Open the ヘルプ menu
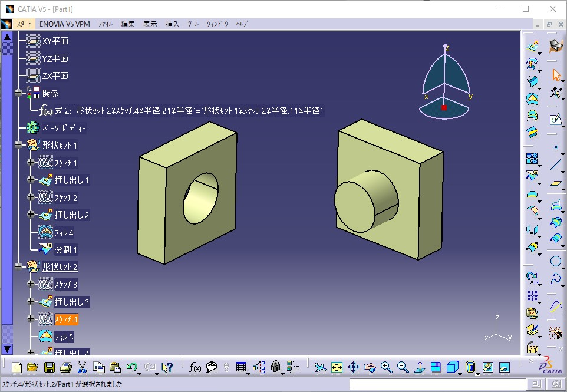The height and width of the screenshot is (392, 567). point(242,24)
